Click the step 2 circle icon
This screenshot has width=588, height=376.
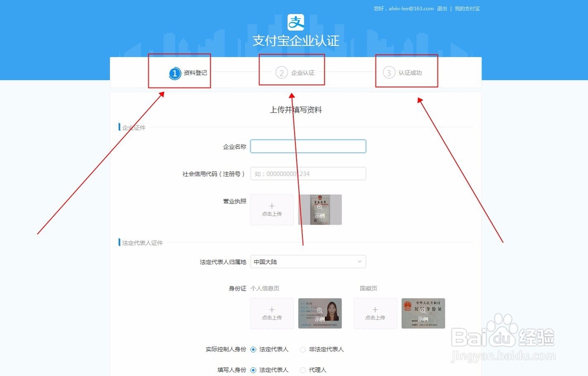click(282, 72)
